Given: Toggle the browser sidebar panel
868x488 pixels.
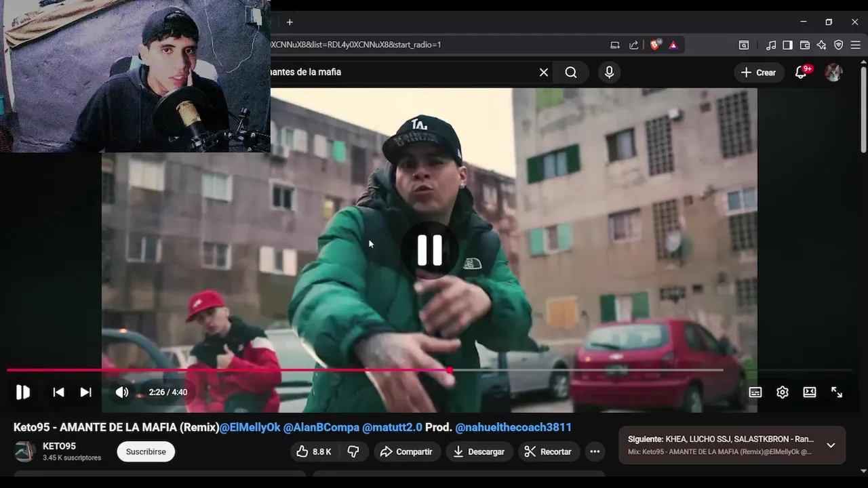Looking at the screenshot, I should (787, 45).
